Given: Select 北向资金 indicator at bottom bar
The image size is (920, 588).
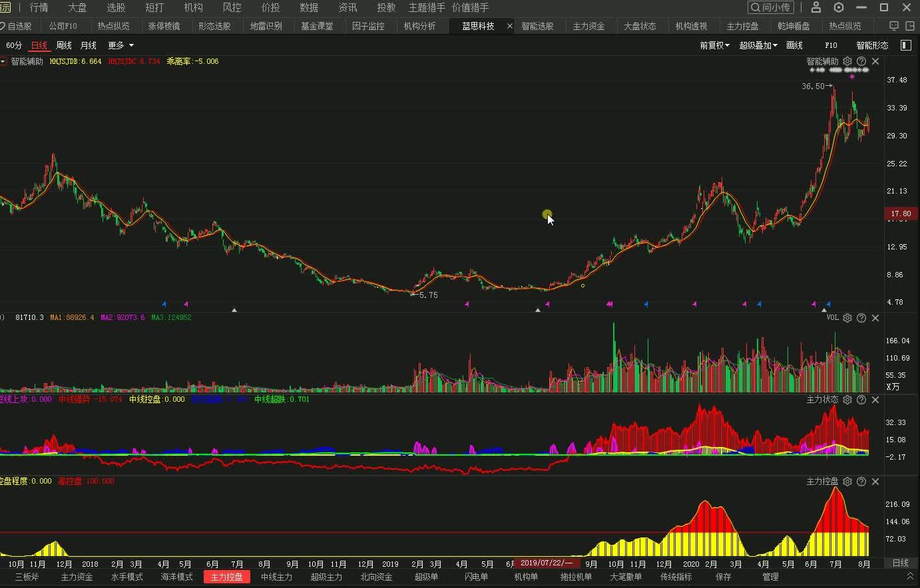Looking at the screenshot, I should (376, 577).
